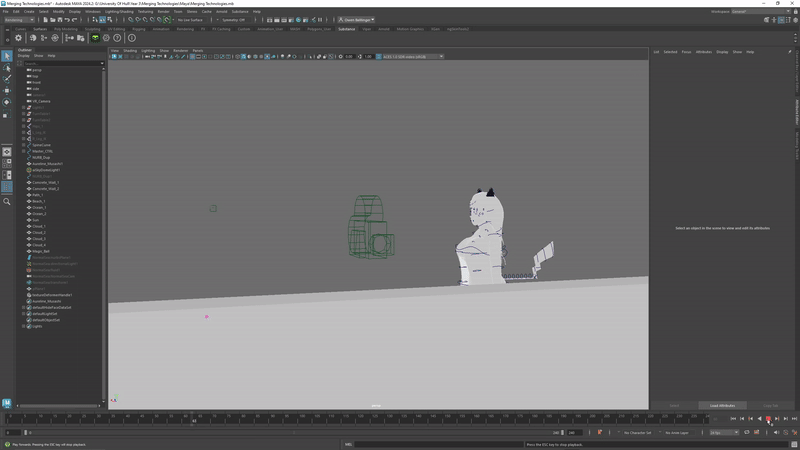Open the 24 fps frame rate dropdown

coord(723,432)
